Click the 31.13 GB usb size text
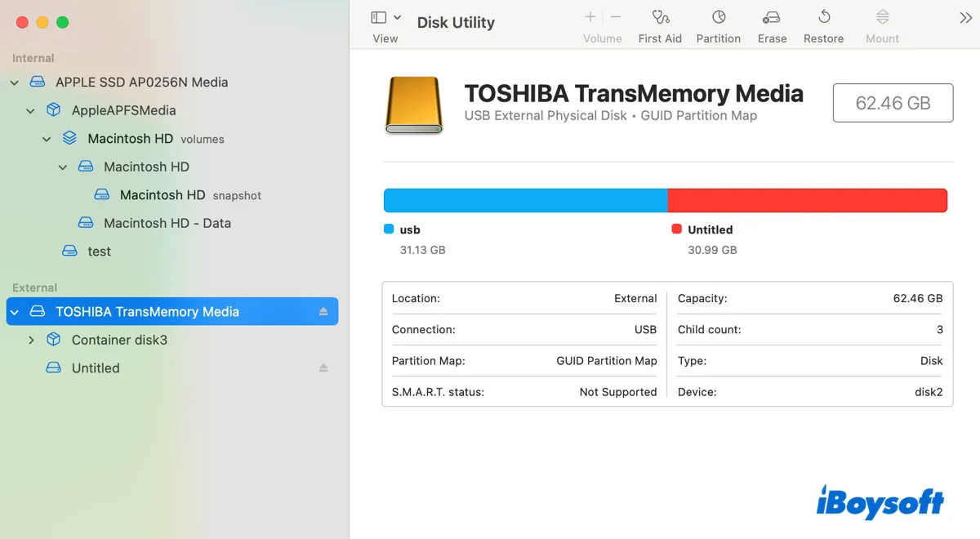 (422, 250)
